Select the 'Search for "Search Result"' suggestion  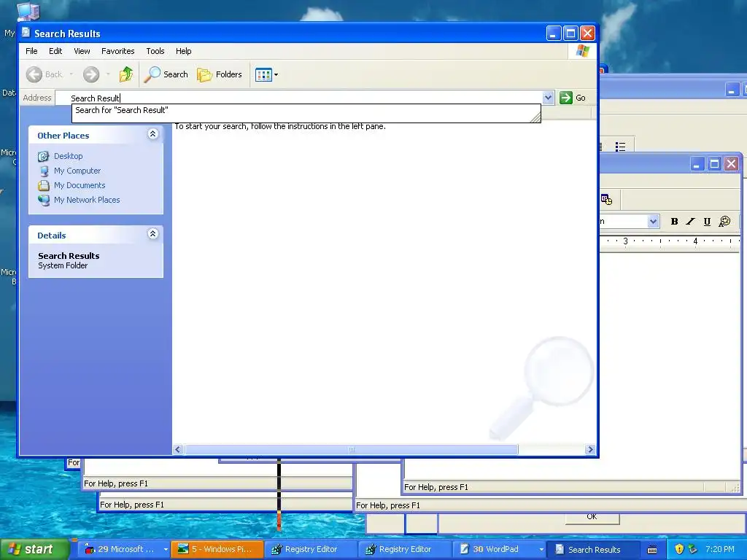[x=306, y=110]
